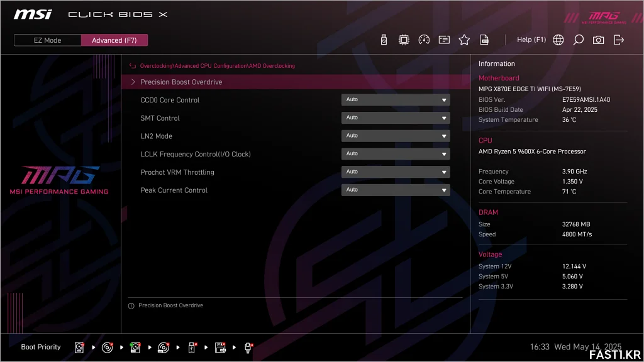The image size is (644, 362).
Task: Click the 71 °C core temperature value
Action: pos(569,192)
